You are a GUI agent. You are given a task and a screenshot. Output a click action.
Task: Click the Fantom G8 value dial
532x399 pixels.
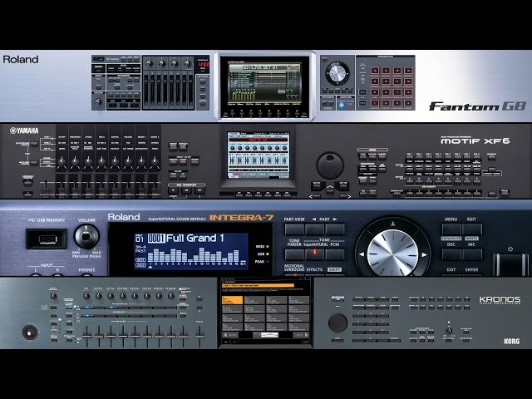[337, 73]
